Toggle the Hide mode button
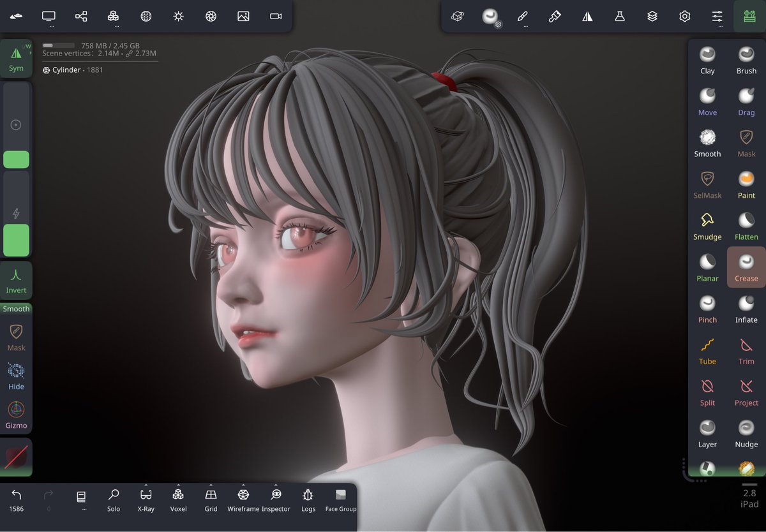The width and height of the screenshot is (766, 532). point(16,376)
